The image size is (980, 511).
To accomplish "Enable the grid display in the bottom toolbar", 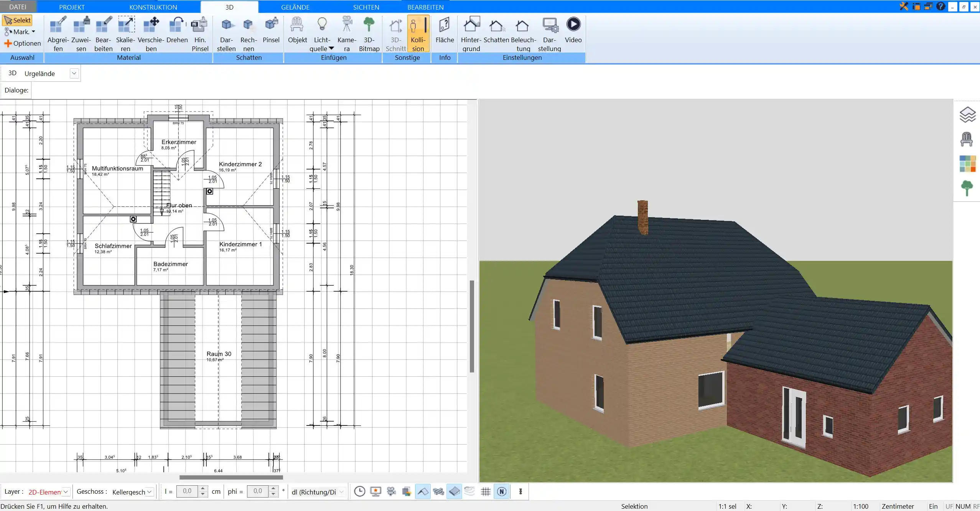I will point(485,491).
